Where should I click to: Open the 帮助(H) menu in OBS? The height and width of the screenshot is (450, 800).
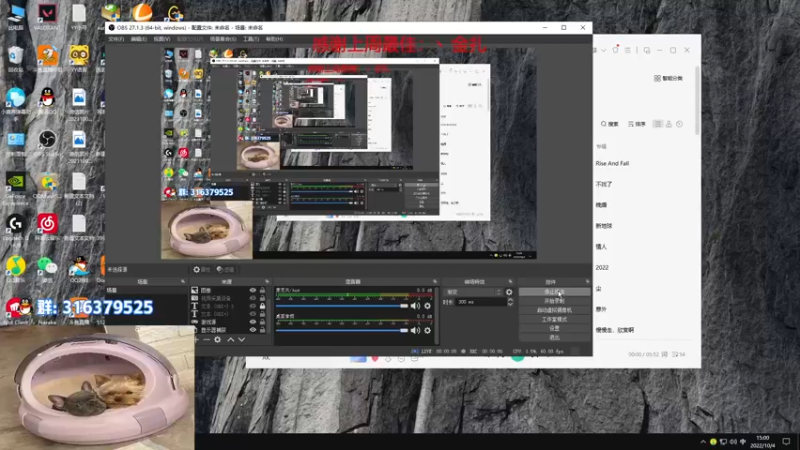(274, 39)
